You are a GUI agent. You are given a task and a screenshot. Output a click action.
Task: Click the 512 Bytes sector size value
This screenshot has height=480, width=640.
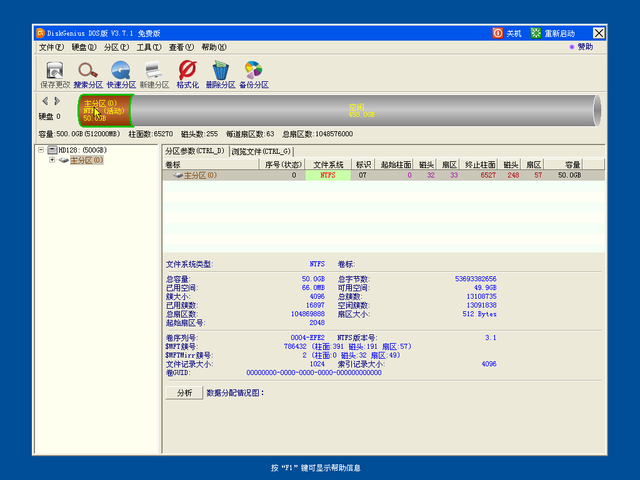480,314
